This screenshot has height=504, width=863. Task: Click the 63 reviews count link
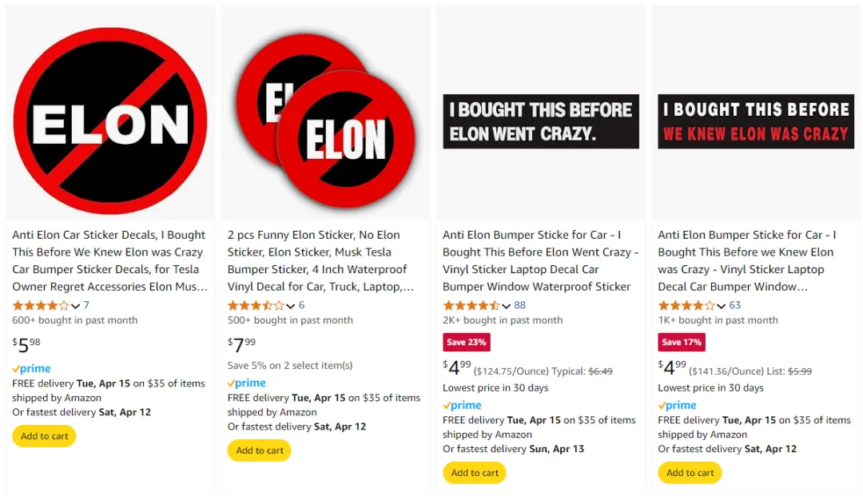[735, 305]
